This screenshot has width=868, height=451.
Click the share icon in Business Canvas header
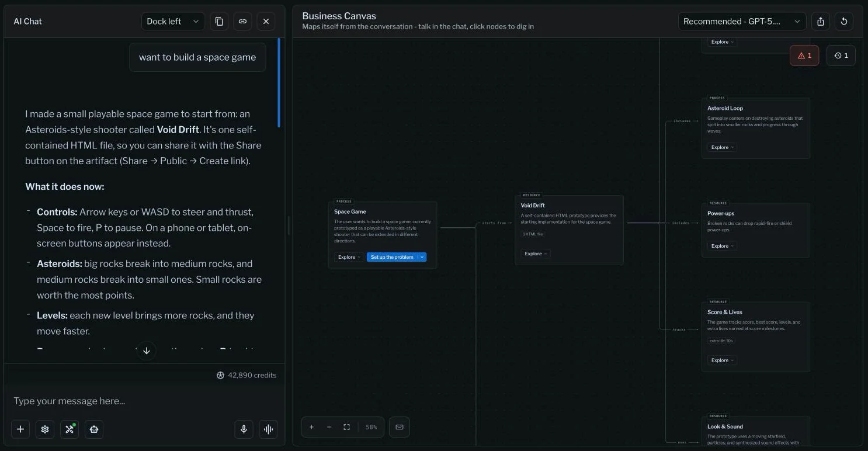pyautogui.click(x=821, y=22)
